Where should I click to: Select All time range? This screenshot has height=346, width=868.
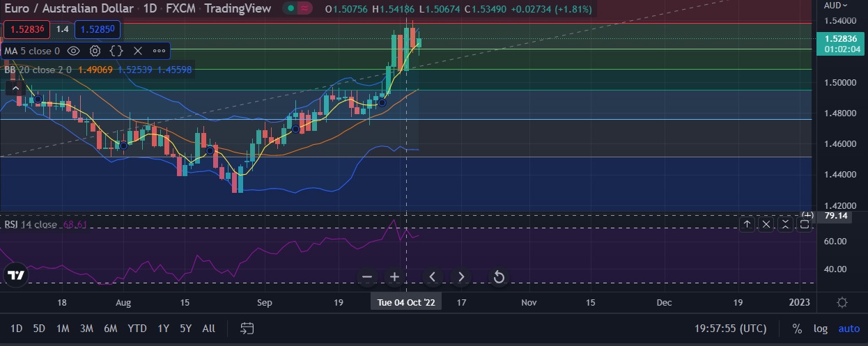click(208, 328)
